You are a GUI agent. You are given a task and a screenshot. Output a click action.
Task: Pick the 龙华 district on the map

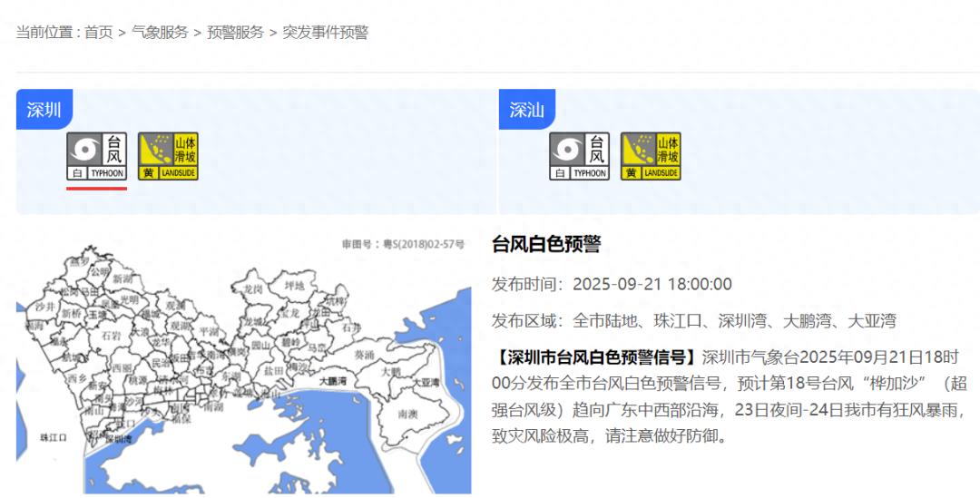161,342
